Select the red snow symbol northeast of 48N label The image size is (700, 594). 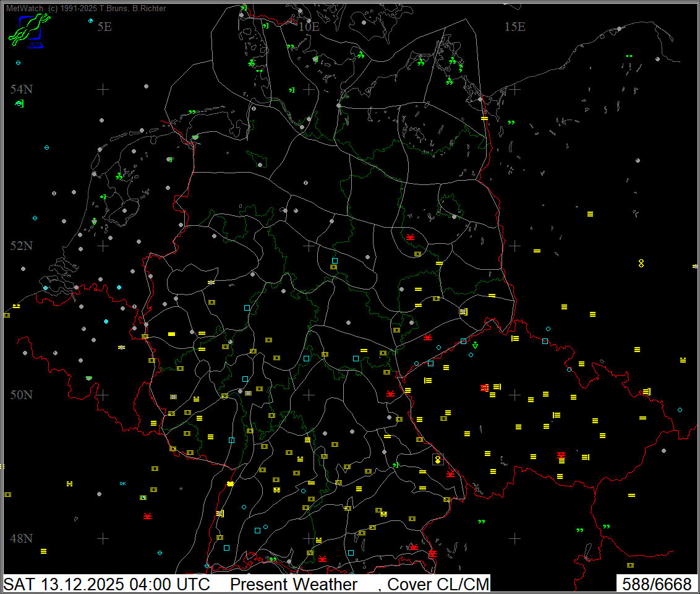(x=147, y=516)
